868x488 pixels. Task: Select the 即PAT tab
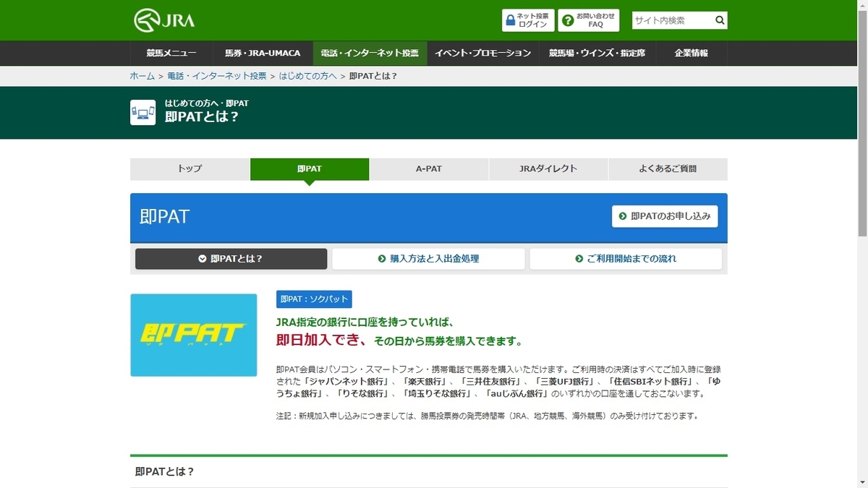click(x=310, y=169)
